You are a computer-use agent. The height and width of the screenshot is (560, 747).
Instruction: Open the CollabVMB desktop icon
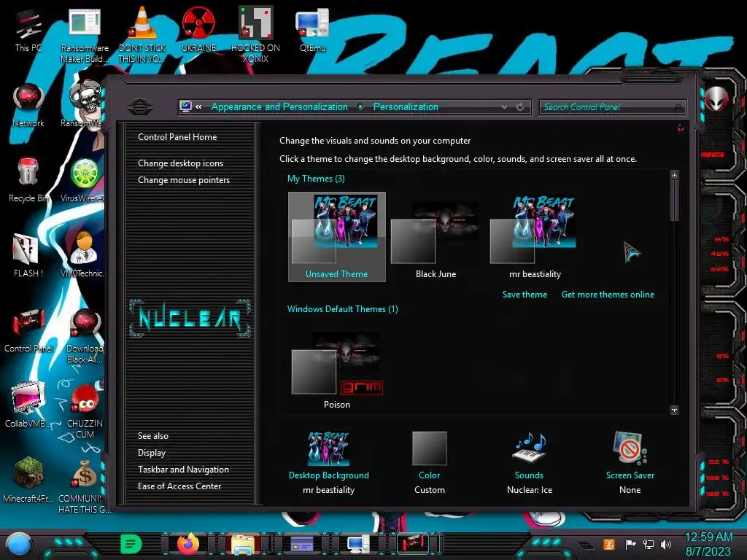coord(28,402)
